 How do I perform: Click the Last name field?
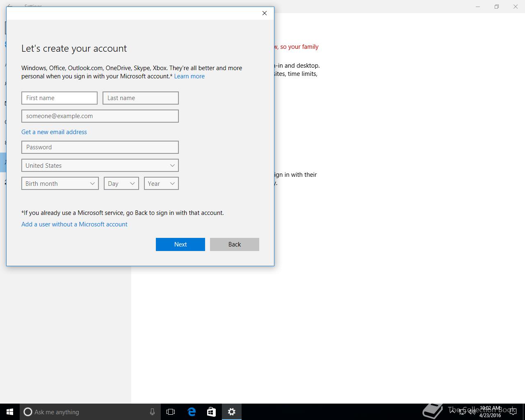(141, 98)
